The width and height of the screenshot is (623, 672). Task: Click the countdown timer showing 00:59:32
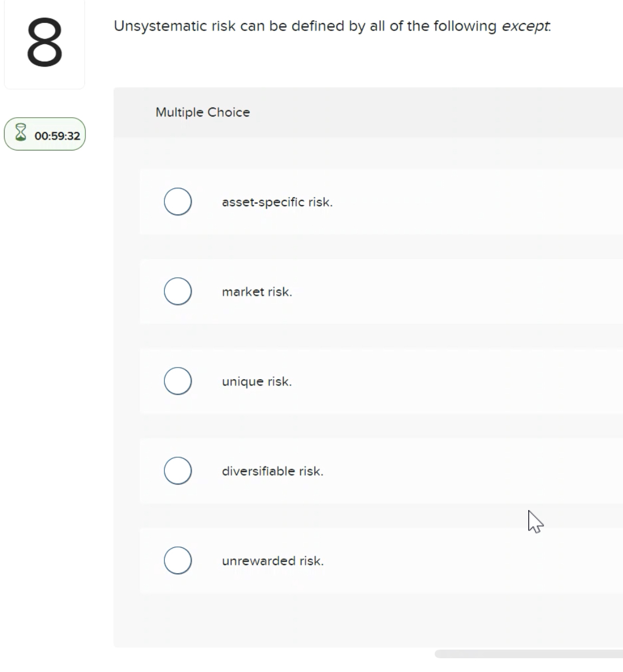point(44,134)
